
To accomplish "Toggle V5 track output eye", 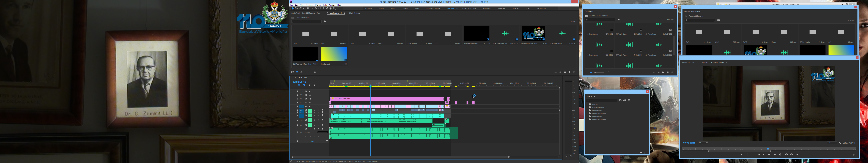I will click(310, 91).
